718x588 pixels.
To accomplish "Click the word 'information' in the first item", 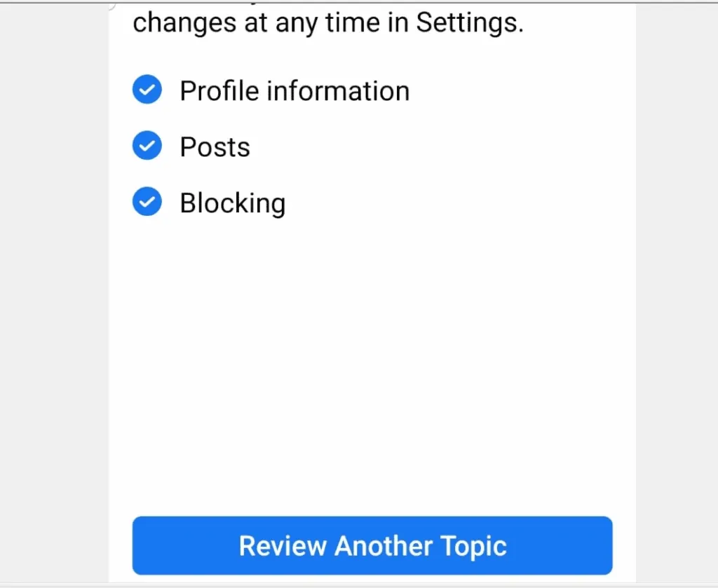I will click(338, 90).
